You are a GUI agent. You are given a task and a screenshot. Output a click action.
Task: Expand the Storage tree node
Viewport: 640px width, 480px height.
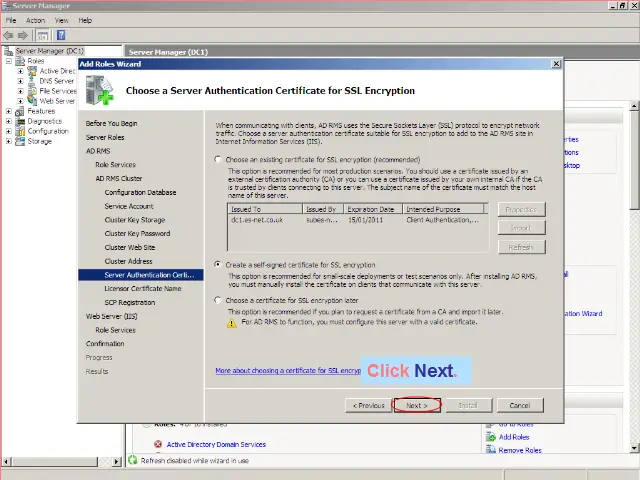(x=8, y=141)
